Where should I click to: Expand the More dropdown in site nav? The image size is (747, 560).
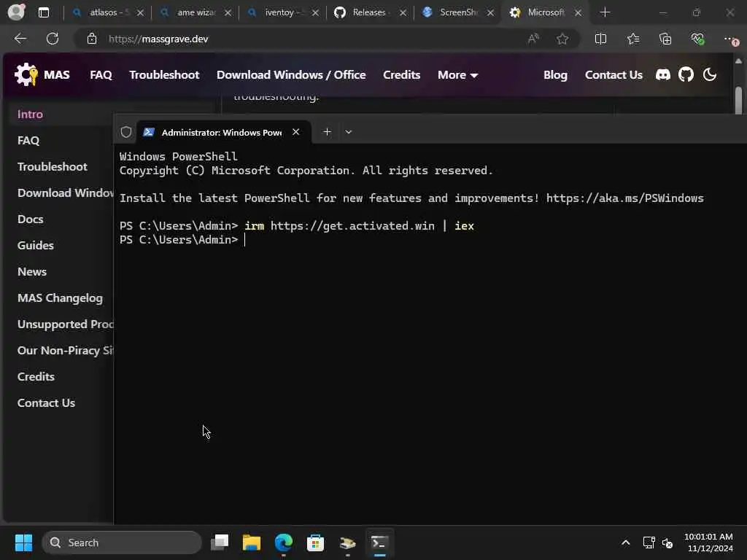(457, 75)
